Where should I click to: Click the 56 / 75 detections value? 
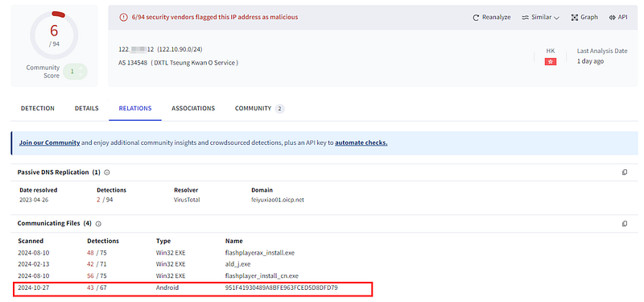pyautogui.click(x=97, y=275)
